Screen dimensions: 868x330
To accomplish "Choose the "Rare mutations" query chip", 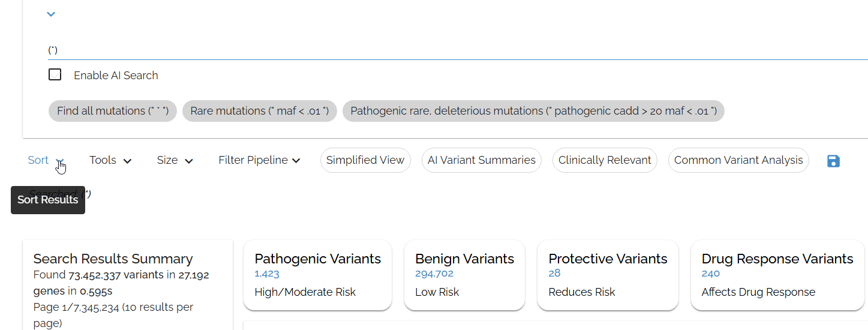I will [259, 111].
